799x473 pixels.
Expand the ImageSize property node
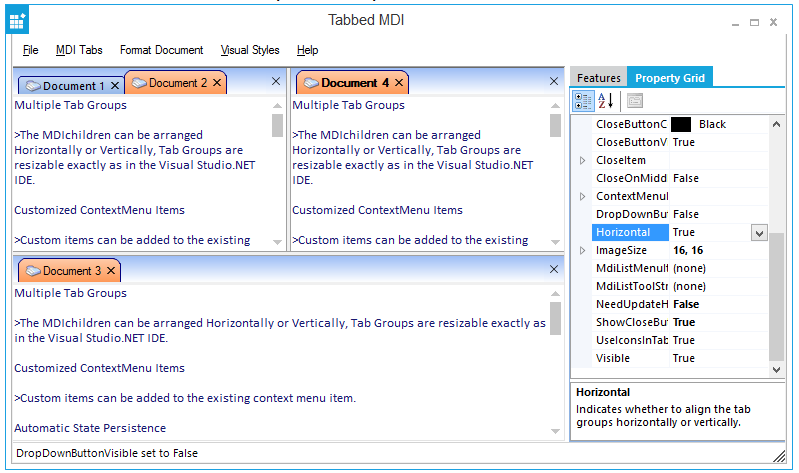click(583, 250)
